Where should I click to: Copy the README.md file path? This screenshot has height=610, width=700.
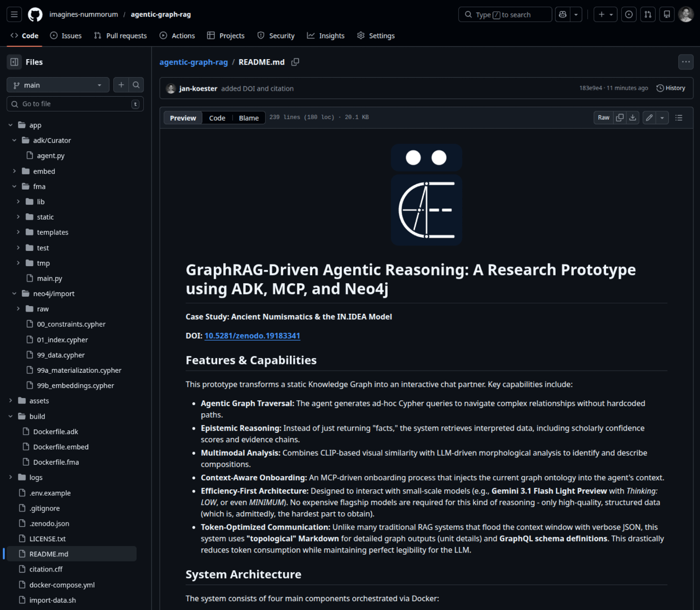[295, 62]
